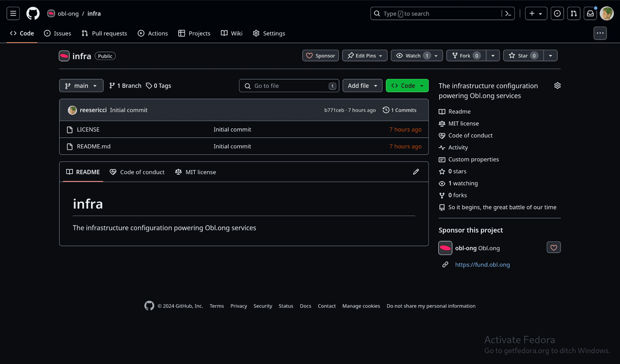Click the Go to file search field
The height and width of the screenshot is (364, 620).
(x=289, y=86)
